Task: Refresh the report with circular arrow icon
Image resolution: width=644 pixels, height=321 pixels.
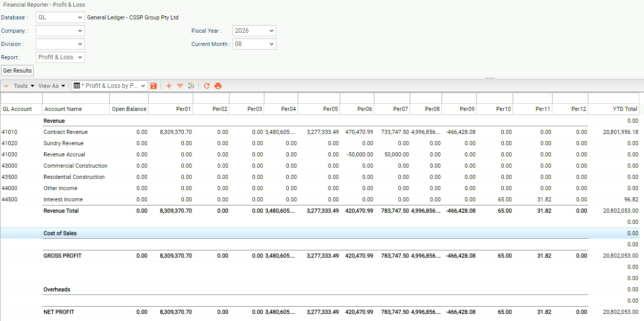Action: [x=207, y=86]
